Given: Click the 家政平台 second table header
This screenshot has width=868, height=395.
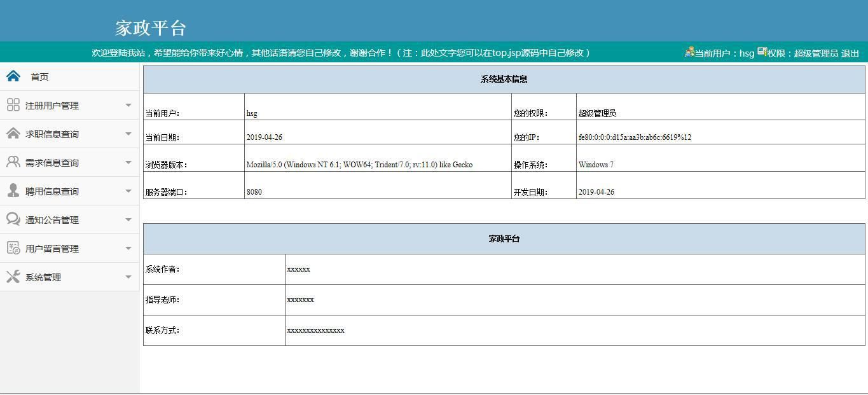Looking at the screenshot, I should click(x=504, y=239).
